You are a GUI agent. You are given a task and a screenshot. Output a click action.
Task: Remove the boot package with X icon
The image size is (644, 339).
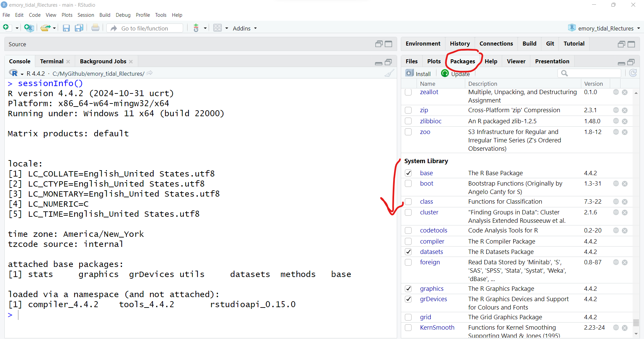tap(625, 184)
